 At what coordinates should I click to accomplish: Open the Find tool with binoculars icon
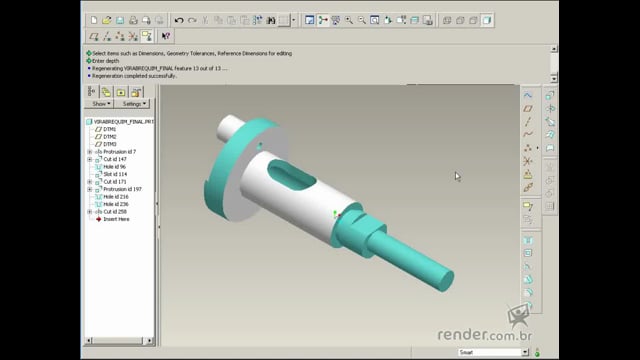pyautogui.click(x=271, y=20)
